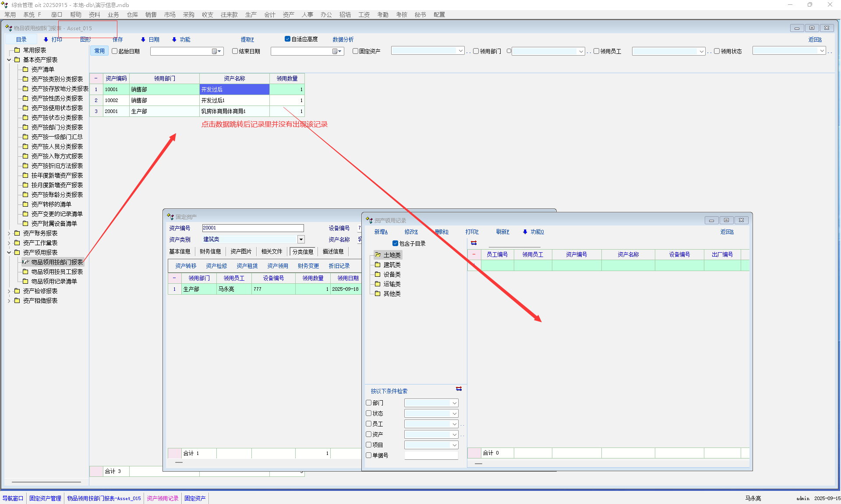Viewport: 841px width, 504px height.
Task: Click 数据分析 button
Action: [x=343, y=39]
